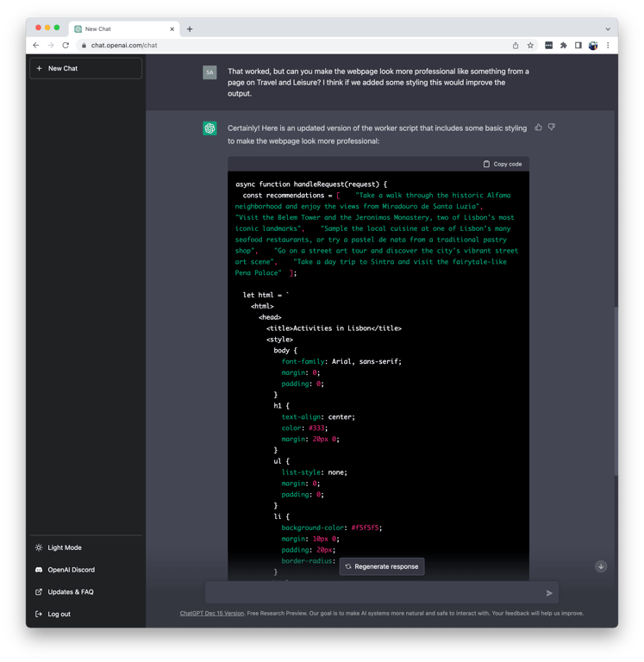Click the '<title>Activities in Lisbon</title>' line
The width and height of the screenshot is (644, 662).
point(334,328)
